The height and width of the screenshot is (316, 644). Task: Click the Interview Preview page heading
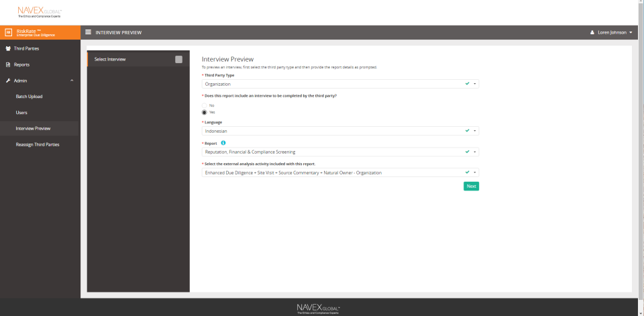pyautogui.click(x=227, y=59)
